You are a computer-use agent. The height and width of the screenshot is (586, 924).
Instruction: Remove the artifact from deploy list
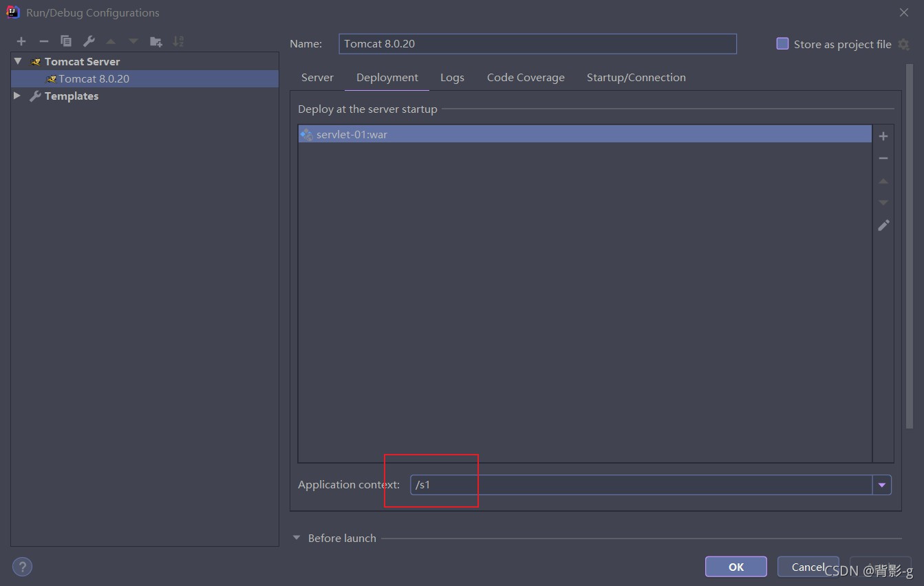(883, 158)
